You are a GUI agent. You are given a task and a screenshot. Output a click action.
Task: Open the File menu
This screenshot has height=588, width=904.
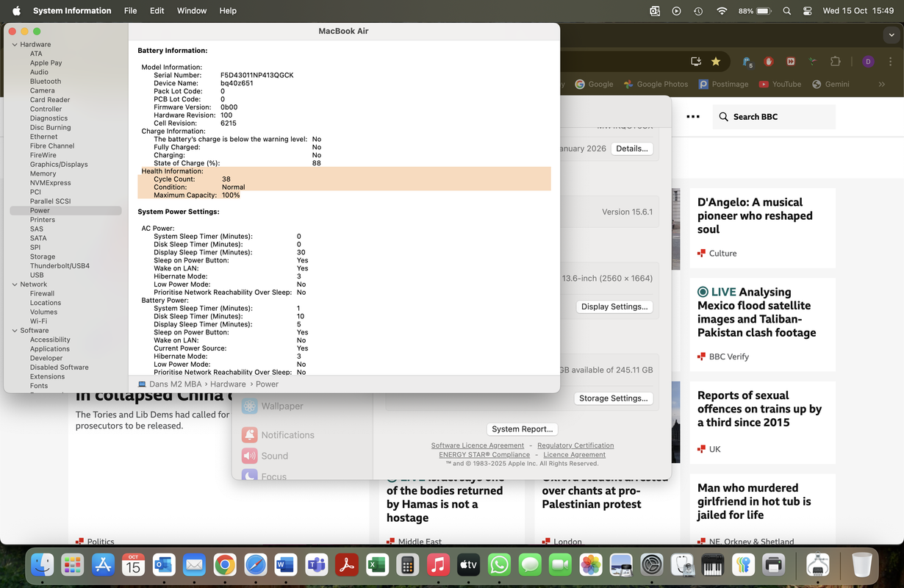click(x=130, y=11)
